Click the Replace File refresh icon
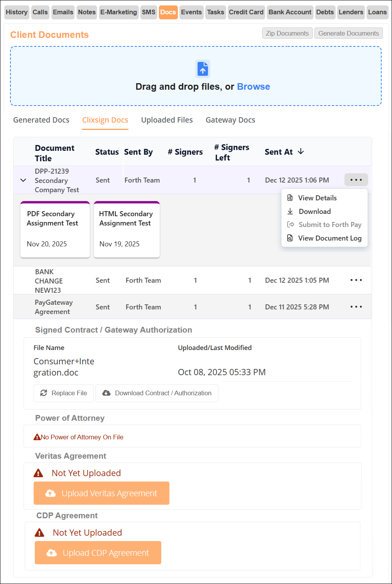Viewport: 392px width, 584px height. point(44,393)
